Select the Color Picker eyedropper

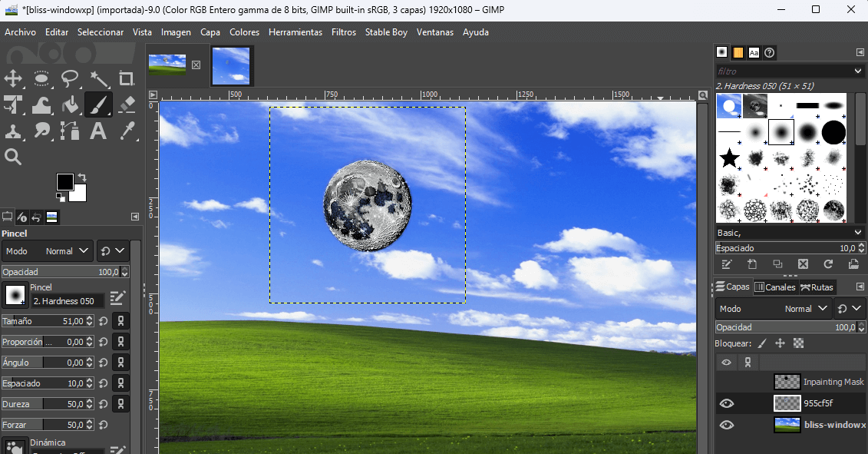tap(127, 131)
